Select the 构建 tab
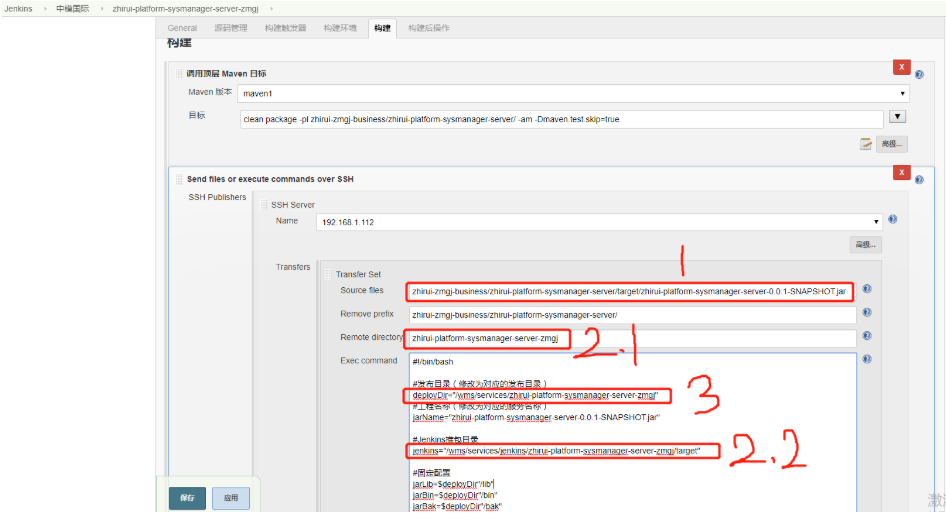The width and height of the screenshot is (946, 515). [382, 28]
